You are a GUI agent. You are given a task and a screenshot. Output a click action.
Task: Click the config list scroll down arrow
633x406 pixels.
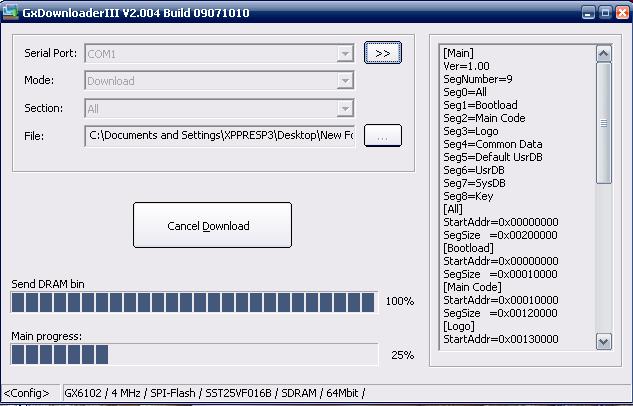coord(604,342)
